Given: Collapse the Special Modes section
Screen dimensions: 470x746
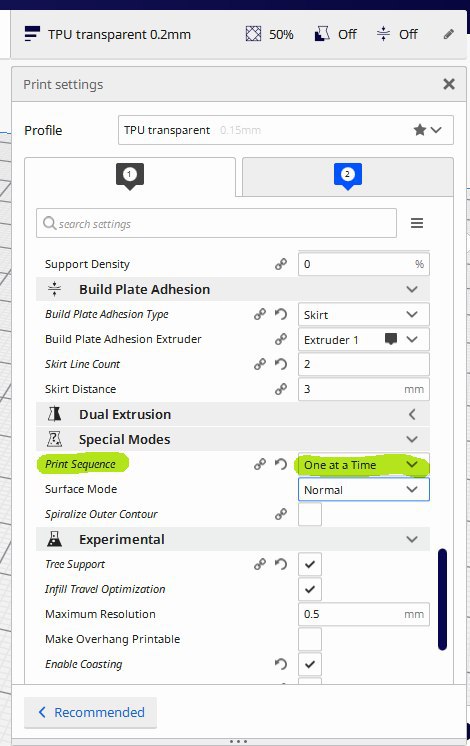Looking at the screenshot, I should pos(412,439).
